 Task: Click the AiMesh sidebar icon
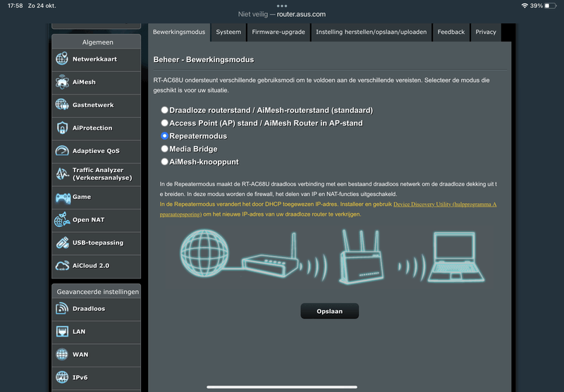tap(62, 82)
